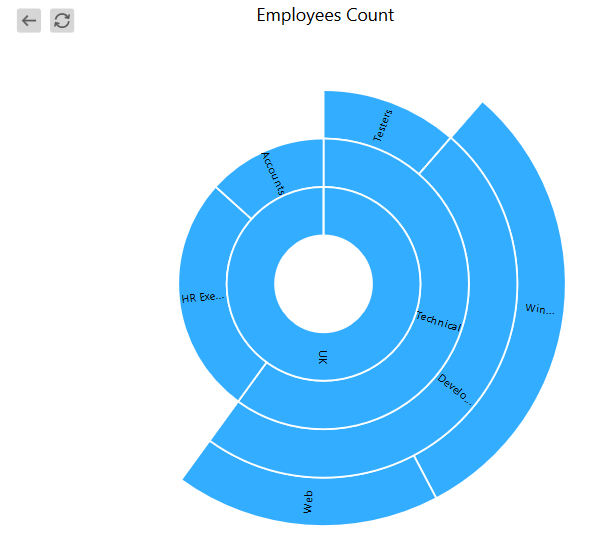Screen dimensions: 608x536
Task: Click the refresh reset icon
Action: 62,20
